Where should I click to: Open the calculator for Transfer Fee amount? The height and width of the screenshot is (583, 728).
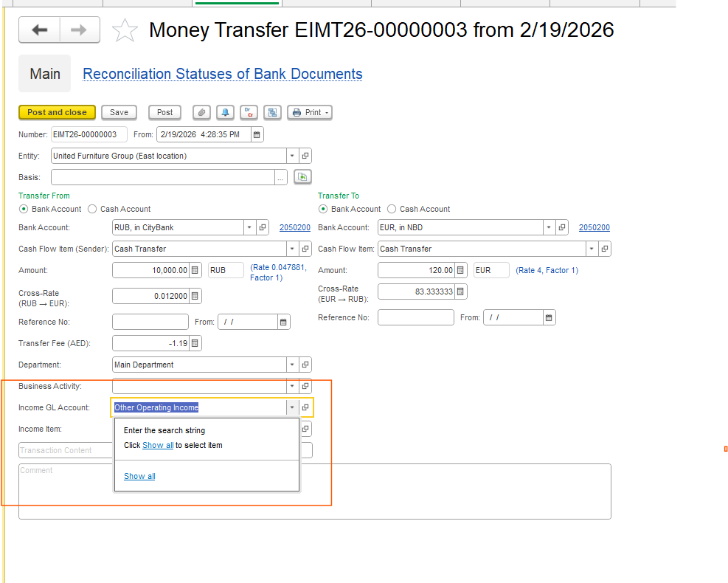point(195,343)
